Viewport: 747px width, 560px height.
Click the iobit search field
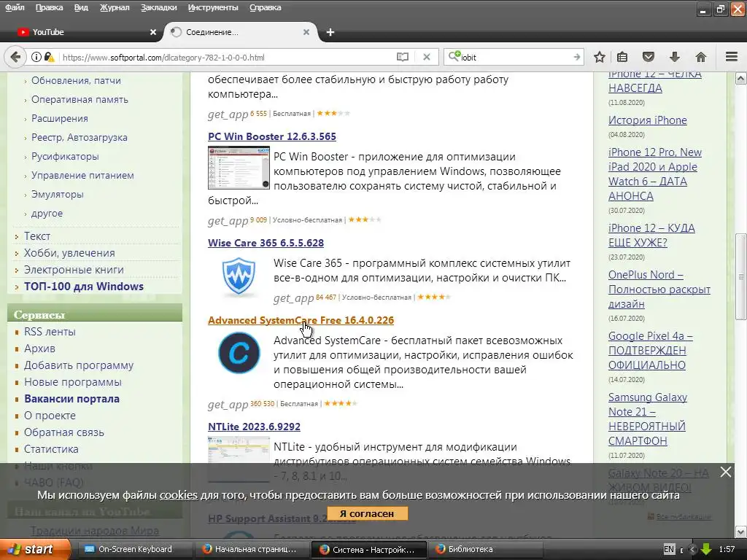[516, 57]
